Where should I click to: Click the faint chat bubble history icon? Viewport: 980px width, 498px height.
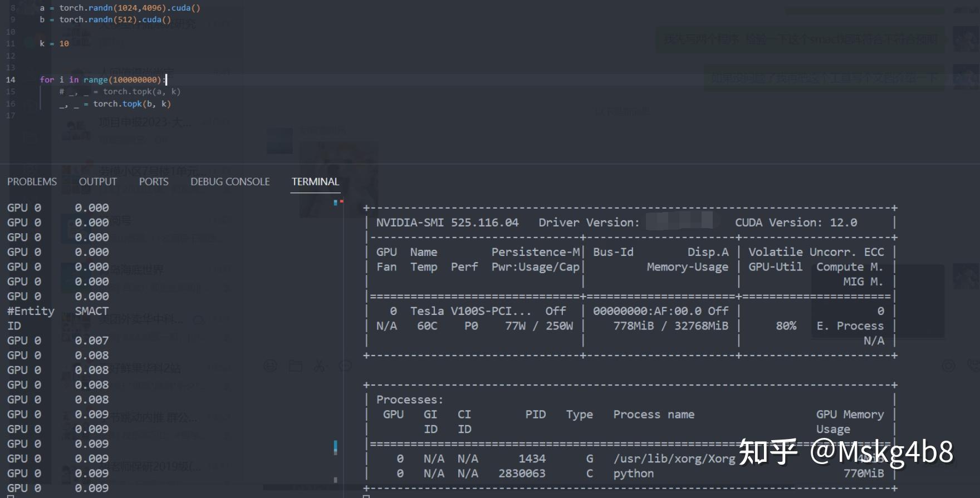[x=345, y=366]
